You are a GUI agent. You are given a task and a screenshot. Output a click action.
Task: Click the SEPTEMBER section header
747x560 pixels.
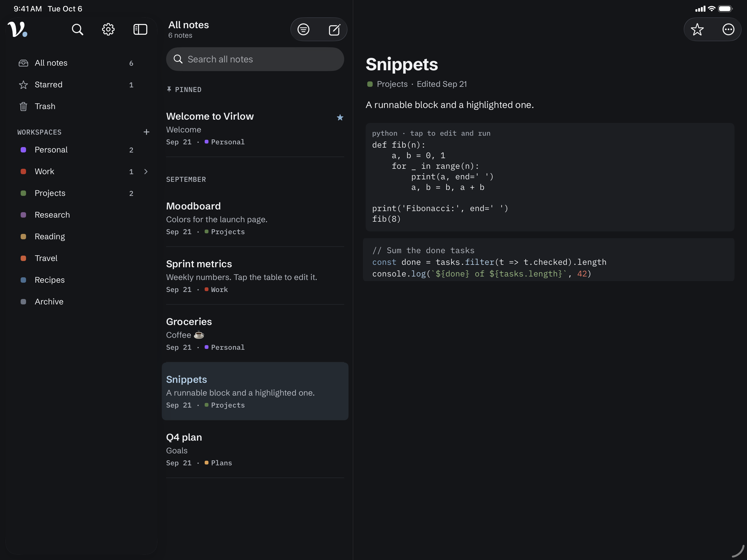coord(186,179)
